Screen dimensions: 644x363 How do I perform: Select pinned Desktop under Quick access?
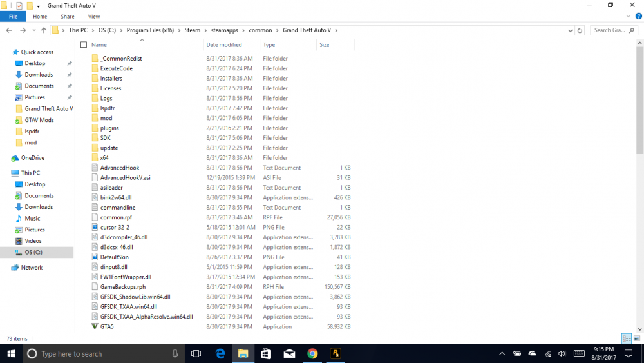click(x=35, y=63)
